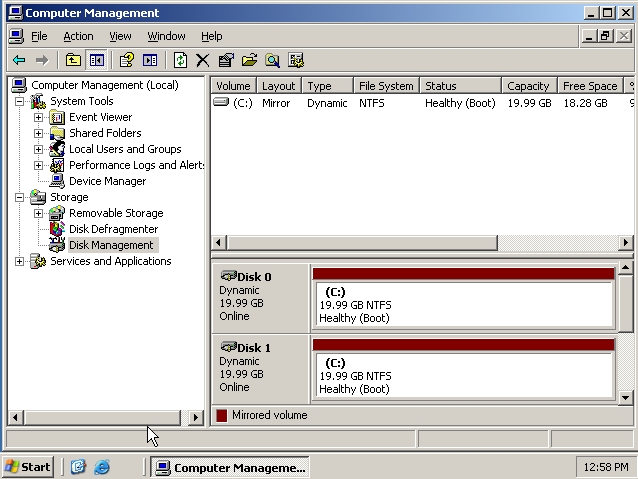Screen dimensions: 638x479
Task: Open the toolbar Help icon
Action: point(127,60)
